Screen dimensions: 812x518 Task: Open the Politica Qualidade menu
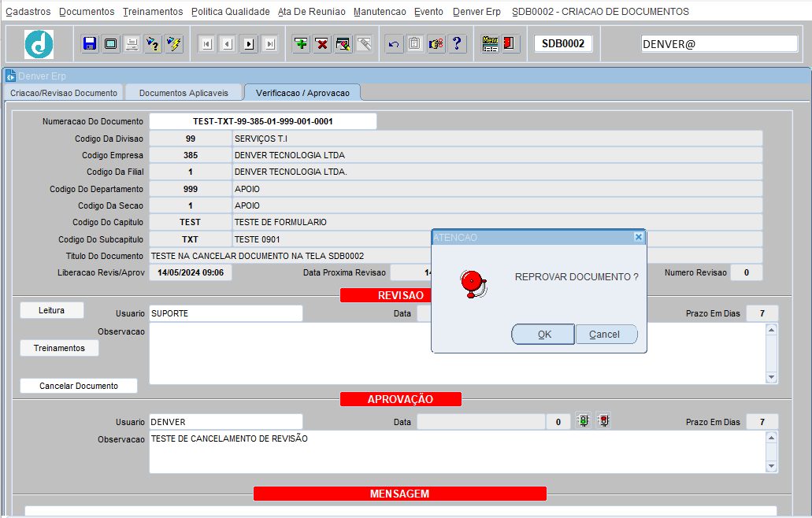pos(231,11)
